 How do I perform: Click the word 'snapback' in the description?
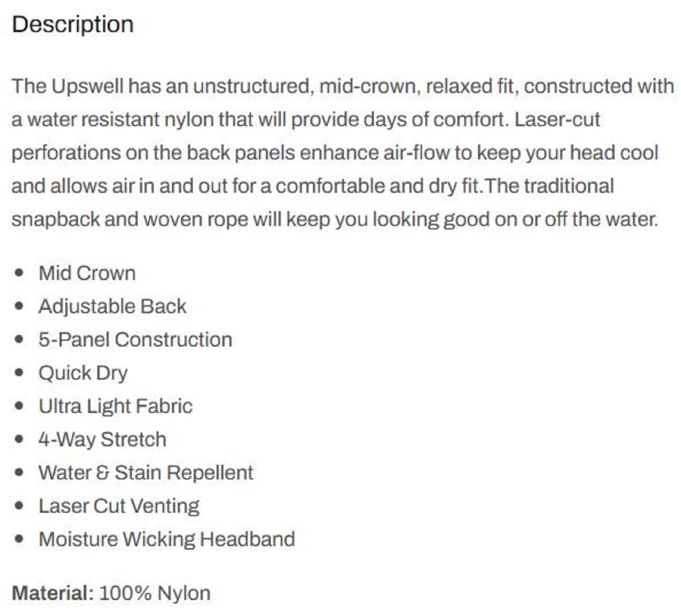56,219
